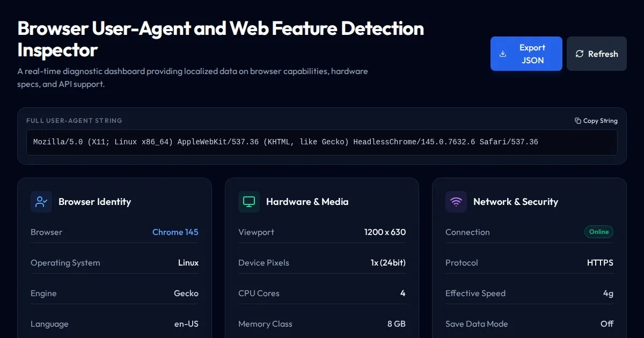Click the Engine value Gecko

tap(186, 293)
